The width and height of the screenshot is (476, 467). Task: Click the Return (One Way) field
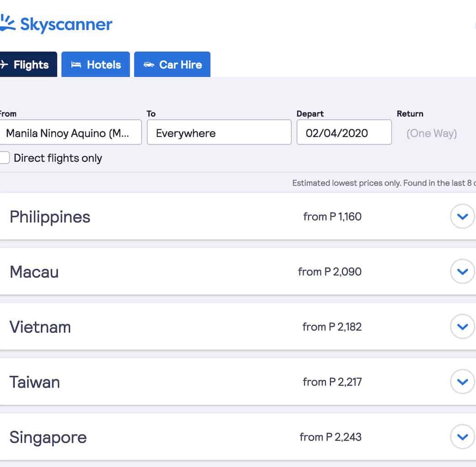coord(431,133)
